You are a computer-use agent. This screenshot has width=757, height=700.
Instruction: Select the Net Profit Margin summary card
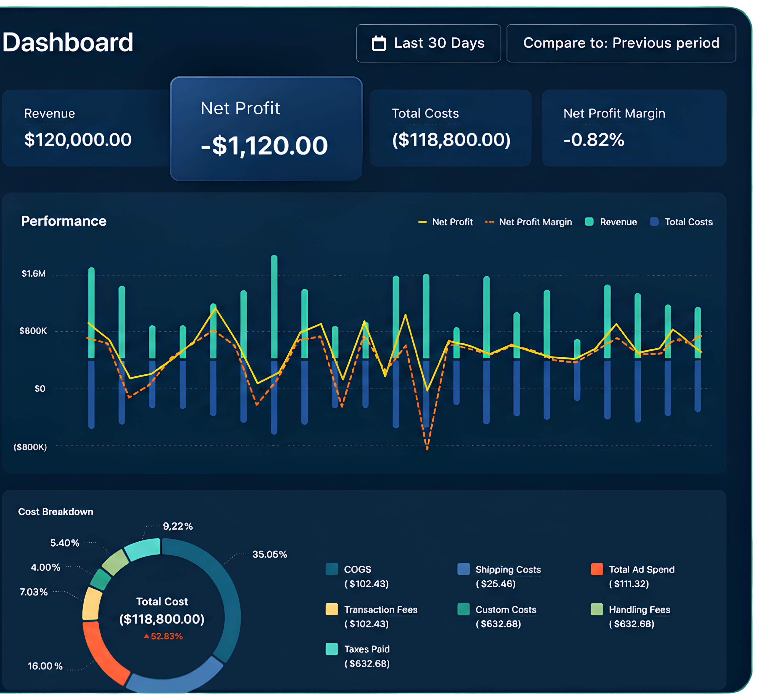(x=634, y=128)
